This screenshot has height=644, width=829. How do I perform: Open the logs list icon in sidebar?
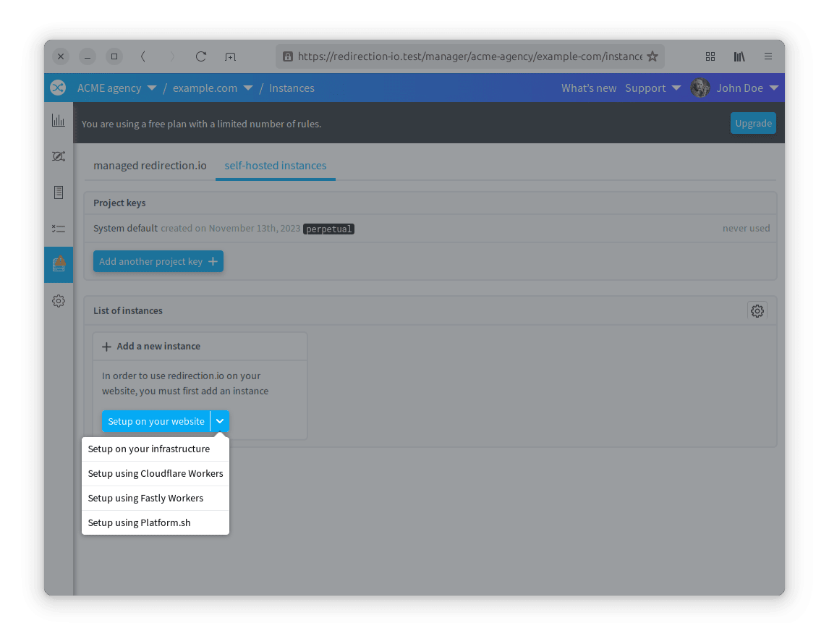(58, 192)
